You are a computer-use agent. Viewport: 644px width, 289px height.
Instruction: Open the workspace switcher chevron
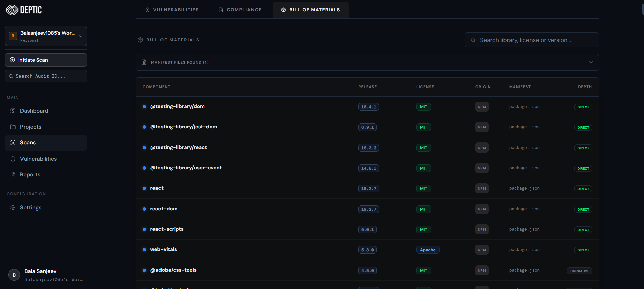coord(81,36)
